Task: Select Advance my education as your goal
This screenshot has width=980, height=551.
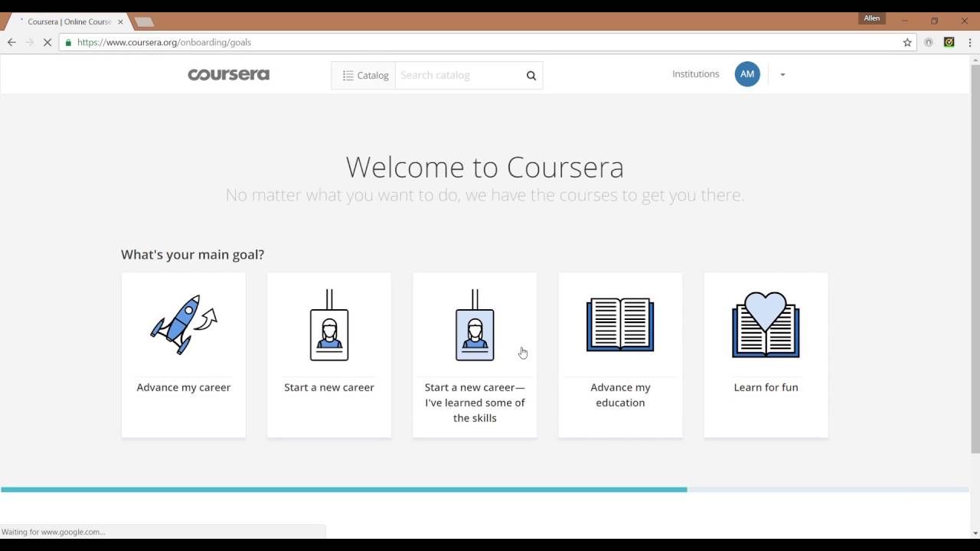Action: [x=619, y=356]
